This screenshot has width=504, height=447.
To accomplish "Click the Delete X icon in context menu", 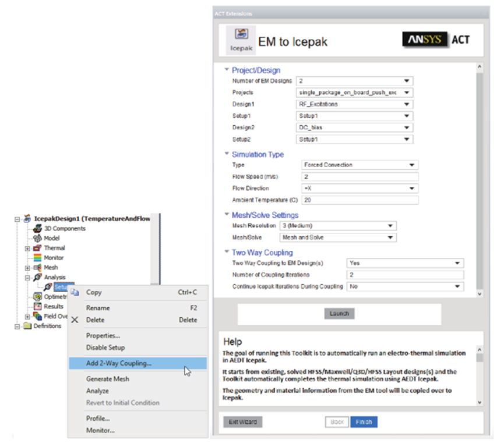I will (75, 320).
